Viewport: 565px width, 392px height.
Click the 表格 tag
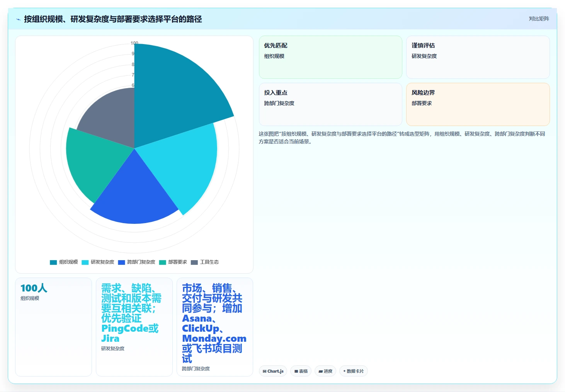(x=301, y=371)
